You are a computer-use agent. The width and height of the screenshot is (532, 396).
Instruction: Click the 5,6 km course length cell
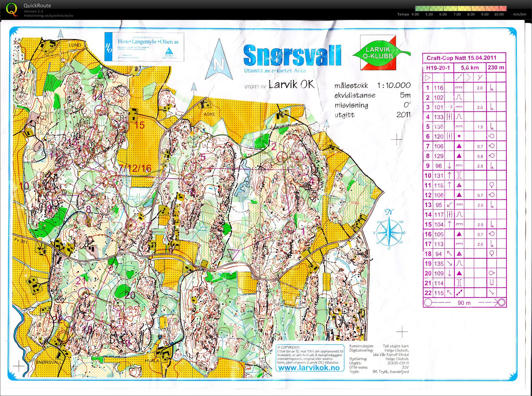click(470, 68)
